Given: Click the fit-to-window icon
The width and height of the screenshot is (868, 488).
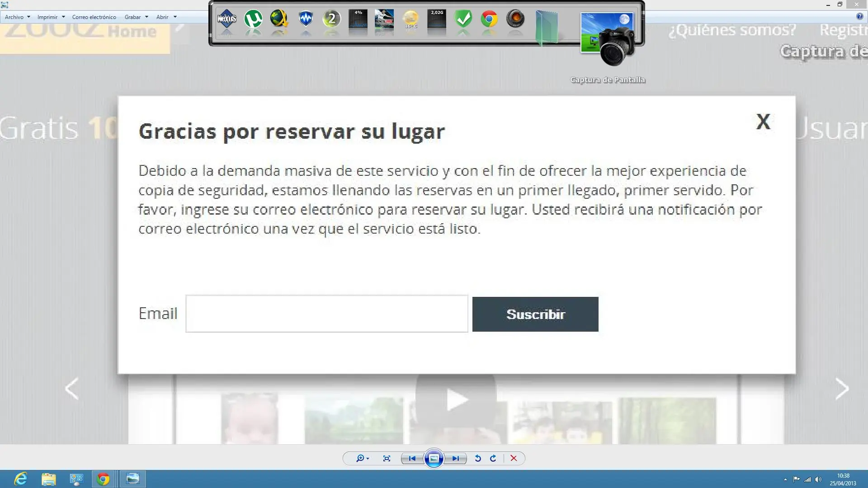Looking at the screenshot, I should click(x=387, y=458).
